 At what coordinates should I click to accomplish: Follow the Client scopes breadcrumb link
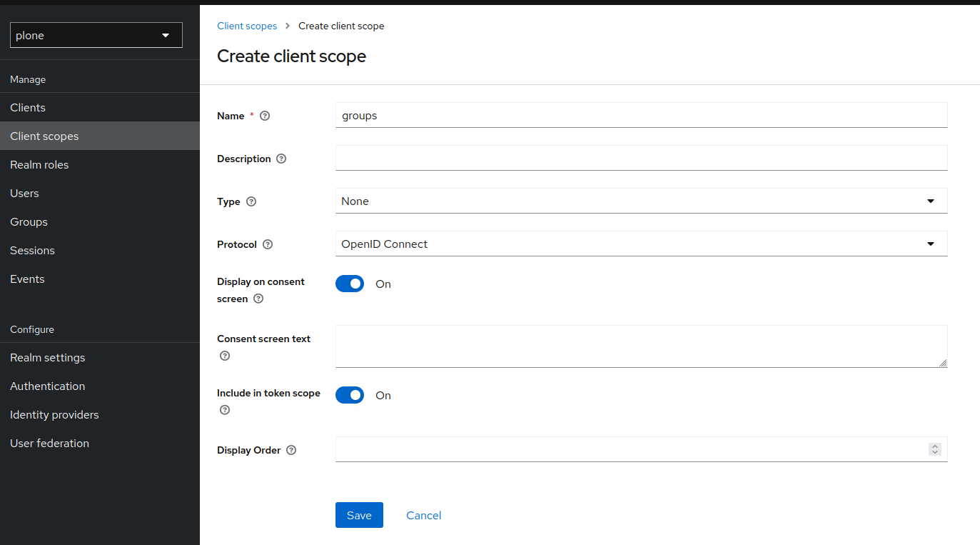[x=247, y=26]
